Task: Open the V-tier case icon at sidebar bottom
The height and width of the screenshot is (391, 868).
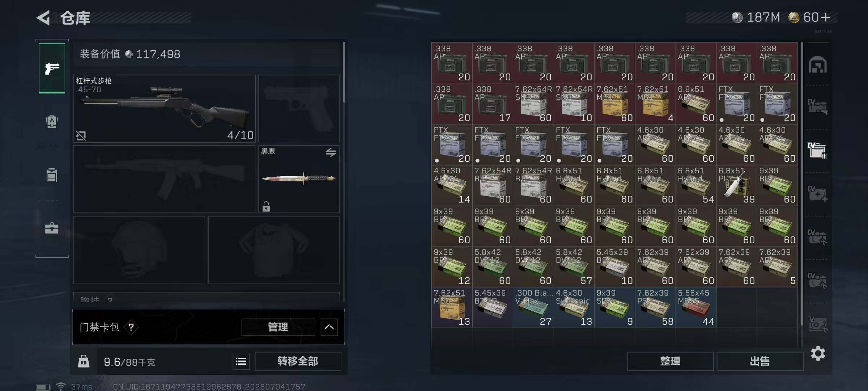Action: pyautogui.click(x=818, y=324)
